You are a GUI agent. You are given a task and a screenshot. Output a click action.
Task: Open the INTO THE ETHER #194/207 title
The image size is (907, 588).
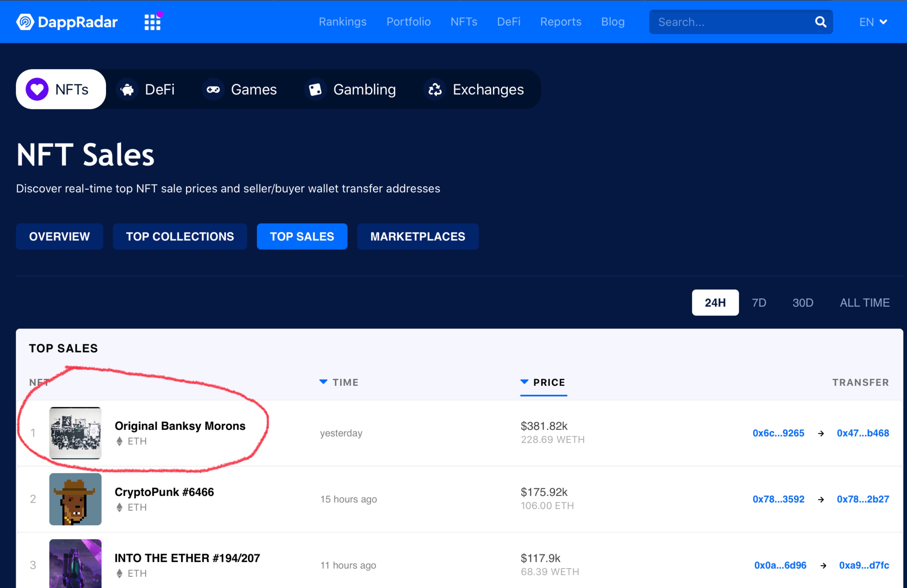(187, 558)
